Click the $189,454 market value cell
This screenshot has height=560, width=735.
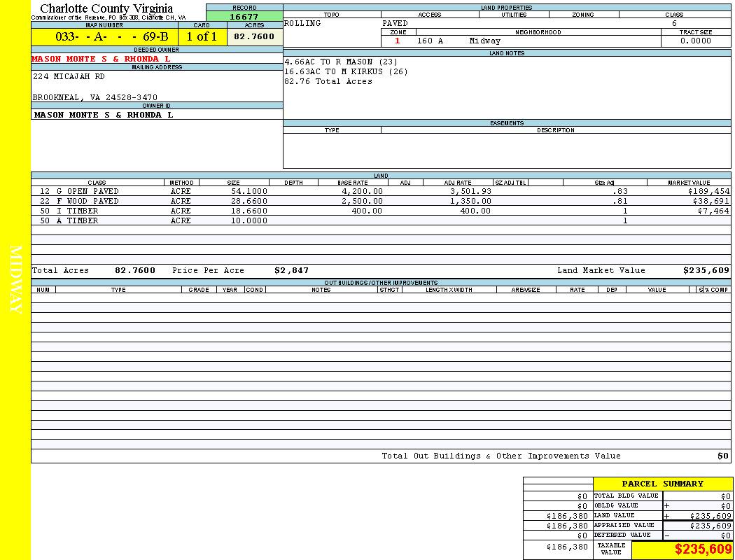(x=708, y=191)
